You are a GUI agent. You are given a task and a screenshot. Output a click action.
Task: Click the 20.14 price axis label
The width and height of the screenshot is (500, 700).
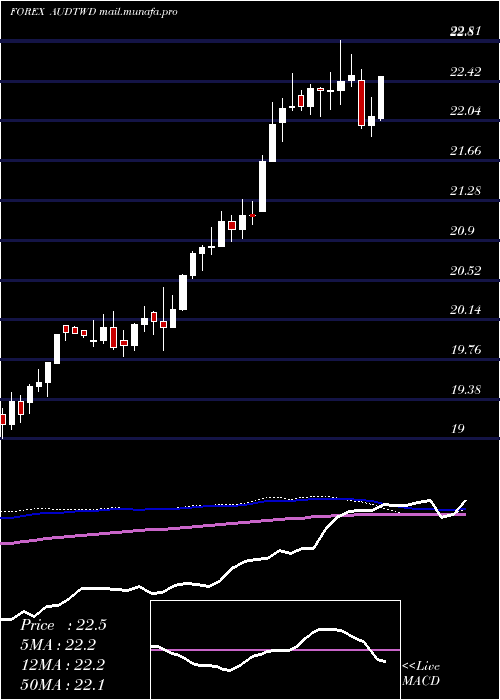pyautogui.click(x=465, y=310)
